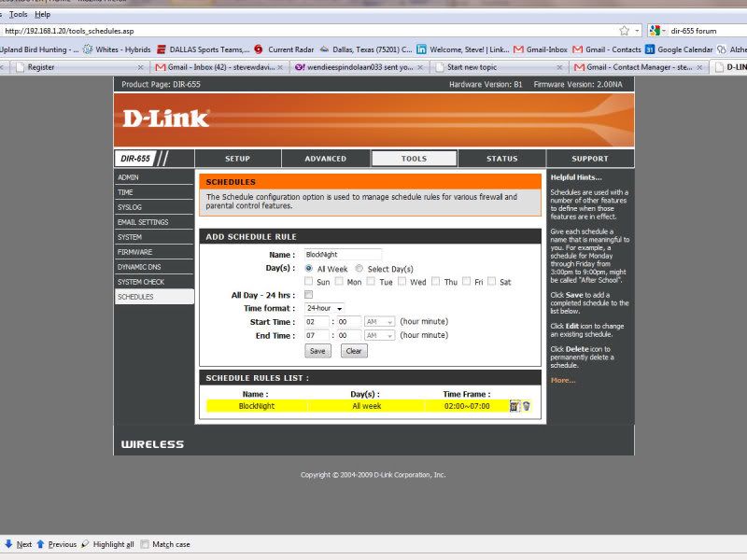Check the Mon day checkbox
747x560 pixels.
(339, 282)
